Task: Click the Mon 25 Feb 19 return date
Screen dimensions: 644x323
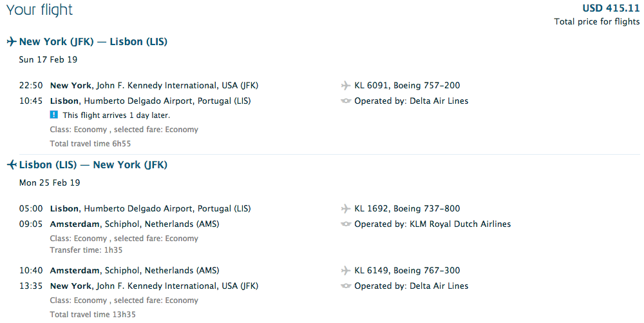Action: tap(50, 182)
